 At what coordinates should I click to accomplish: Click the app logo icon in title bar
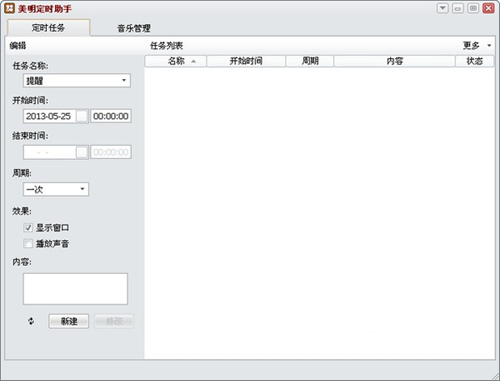9,9
